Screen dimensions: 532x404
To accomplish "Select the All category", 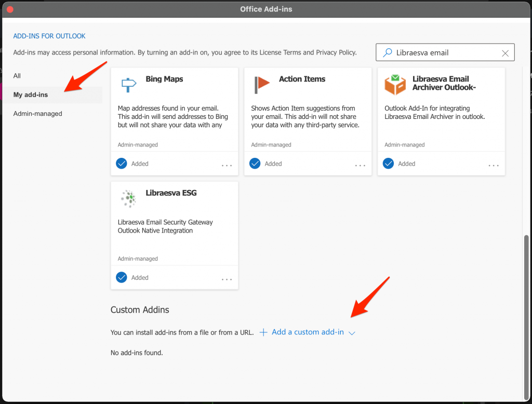I will pyautogui.click(x=17, y=76).
